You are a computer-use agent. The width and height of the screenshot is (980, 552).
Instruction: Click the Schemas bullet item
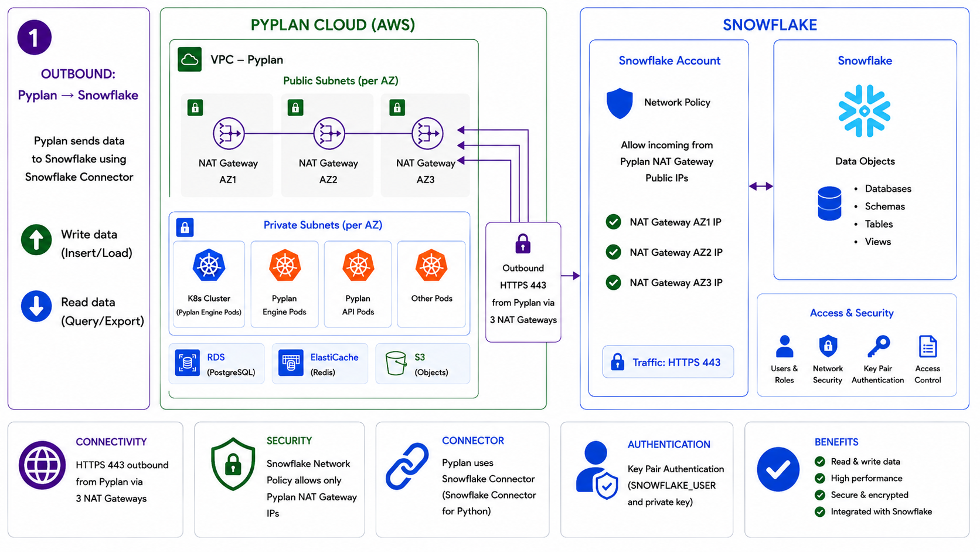[x=885, y=206]
